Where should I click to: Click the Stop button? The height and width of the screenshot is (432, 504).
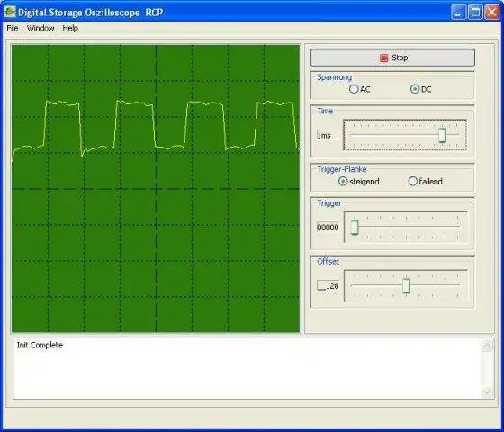(x=392, y=58)
